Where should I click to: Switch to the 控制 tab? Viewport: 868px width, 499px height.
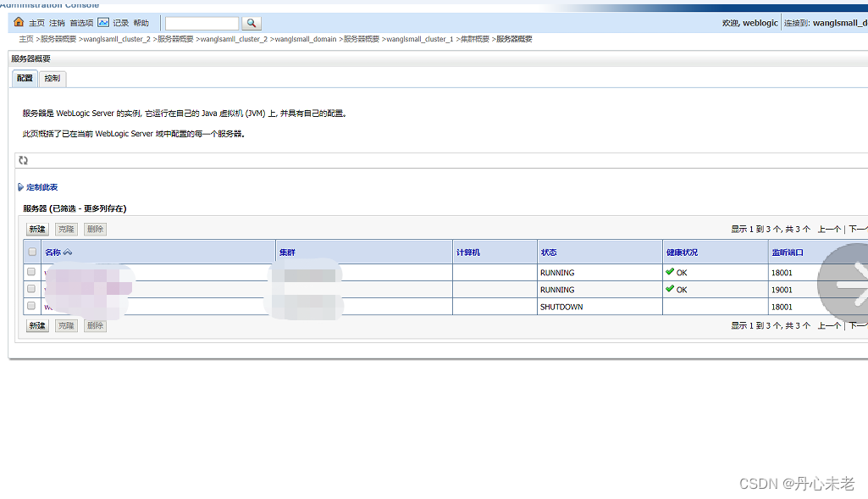(53, 79)
